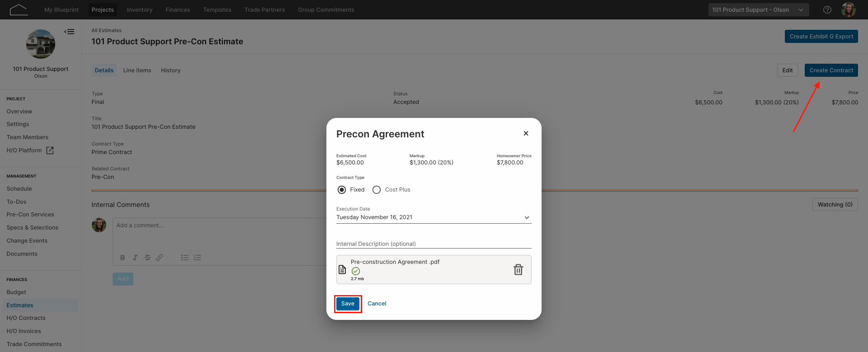This screenshot has width=868, height=352.
Task: Click the green upload success checkmark icon
Action: [x=356, y=271]
